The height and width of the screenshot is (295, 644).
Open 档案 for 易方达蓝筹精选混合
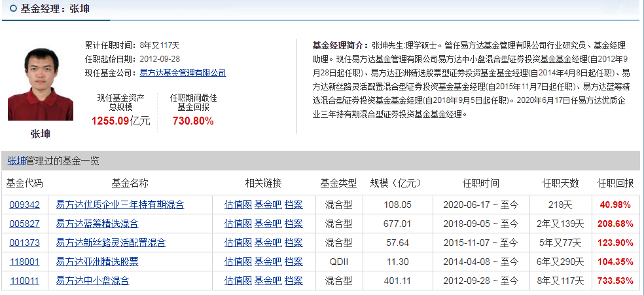[294, 224]
